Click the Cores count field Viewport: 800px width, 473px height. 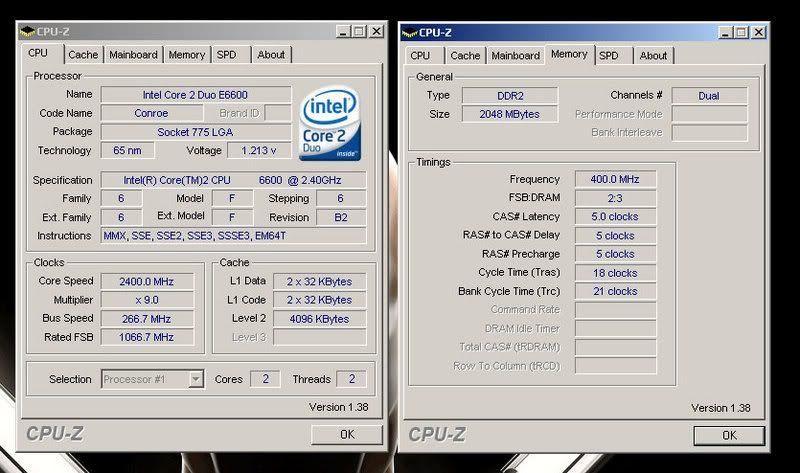pos(265,379)
